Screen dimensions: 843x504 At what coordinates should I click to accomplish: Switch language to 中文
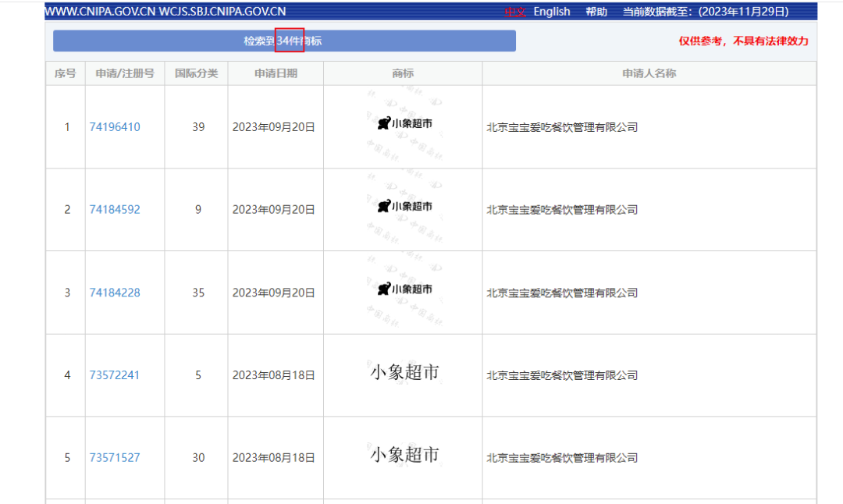515,11
